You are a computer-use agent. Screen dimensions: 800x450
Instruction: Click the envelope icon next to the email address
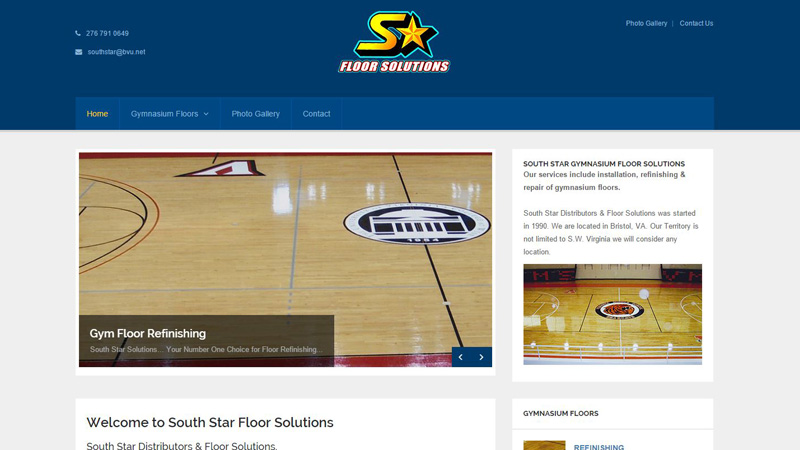(x=79, y=52)
